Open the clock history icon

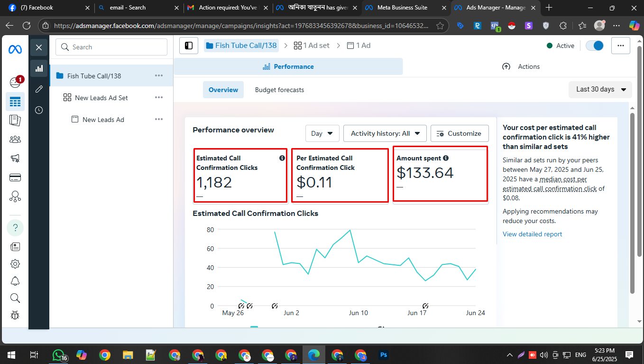coord(39,110)
